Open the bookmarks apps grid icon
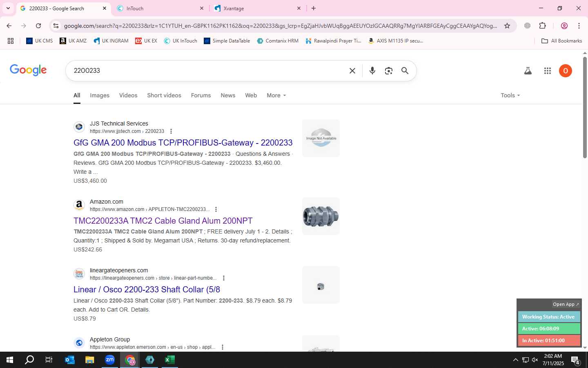This screenshot has height=368, width=588. [11, 41]
